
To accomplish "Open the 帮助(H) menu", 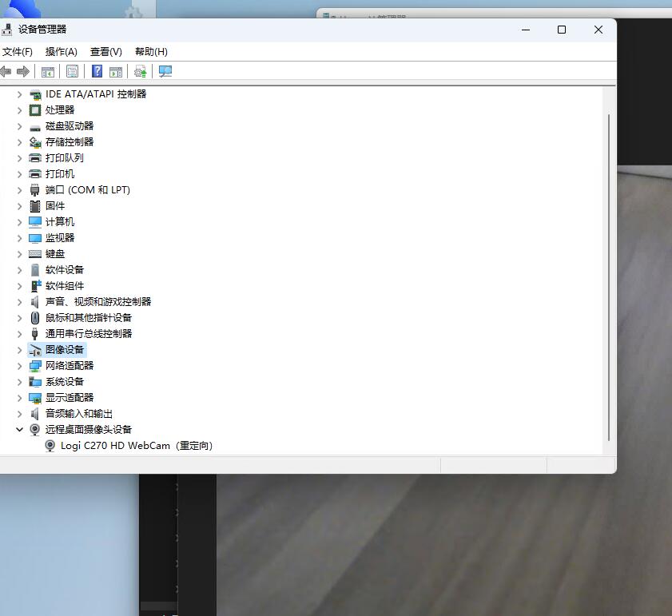I will [151, 52].
